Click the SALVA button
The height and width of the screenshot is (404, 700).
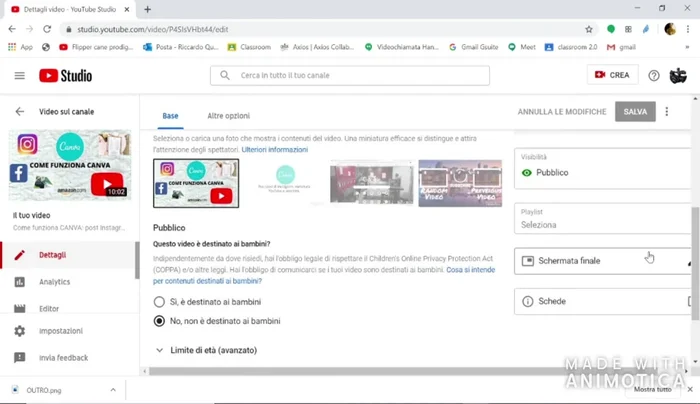635,112
